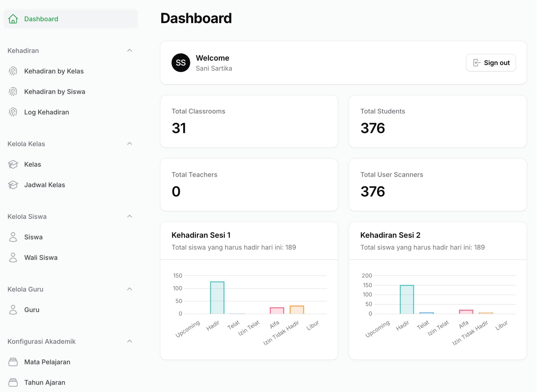Open the Total Students card
537x392 pixels.
point(438,121)
